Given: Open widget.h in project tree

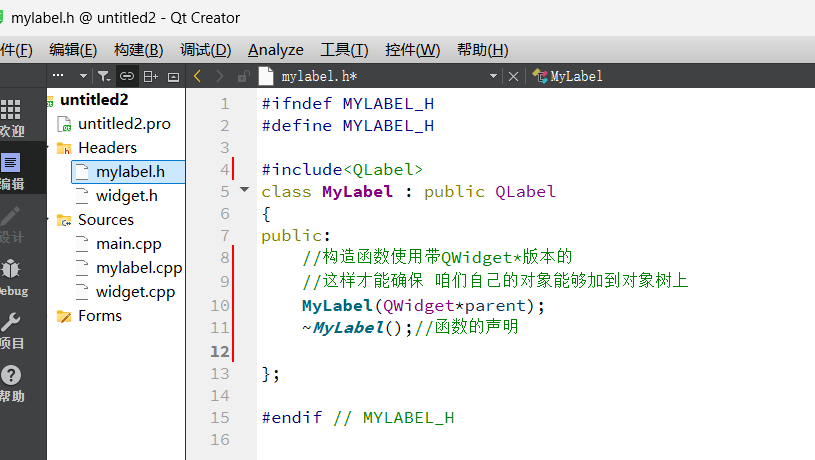Looking at the screenshot, I should (x=126, y=196).
